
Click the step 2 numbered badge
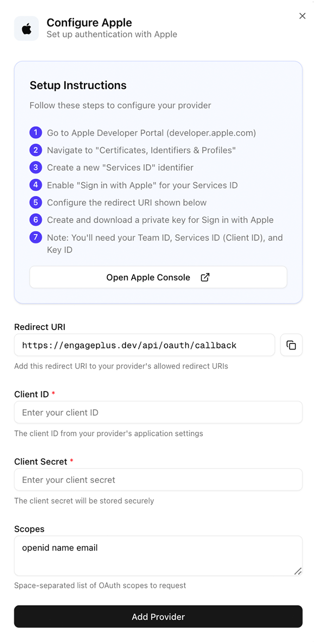35,150
